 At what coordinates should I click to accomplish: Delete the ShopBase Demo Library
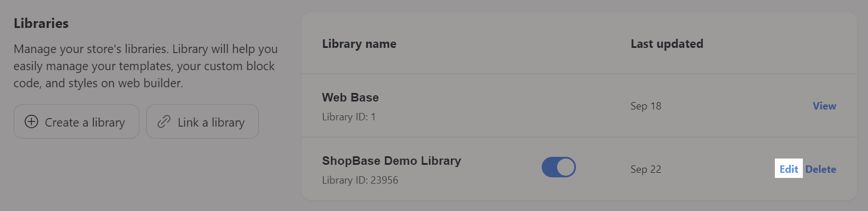[821, 169]
